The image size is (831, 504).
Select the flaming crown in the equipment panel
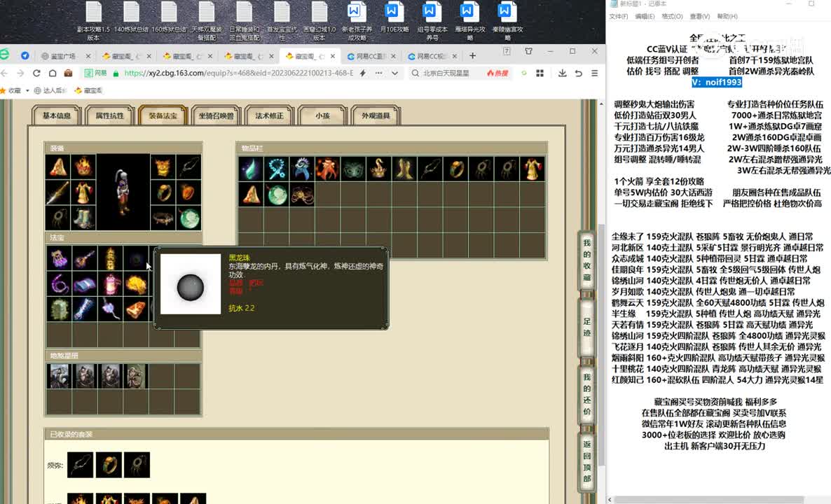tap(84, 167)
